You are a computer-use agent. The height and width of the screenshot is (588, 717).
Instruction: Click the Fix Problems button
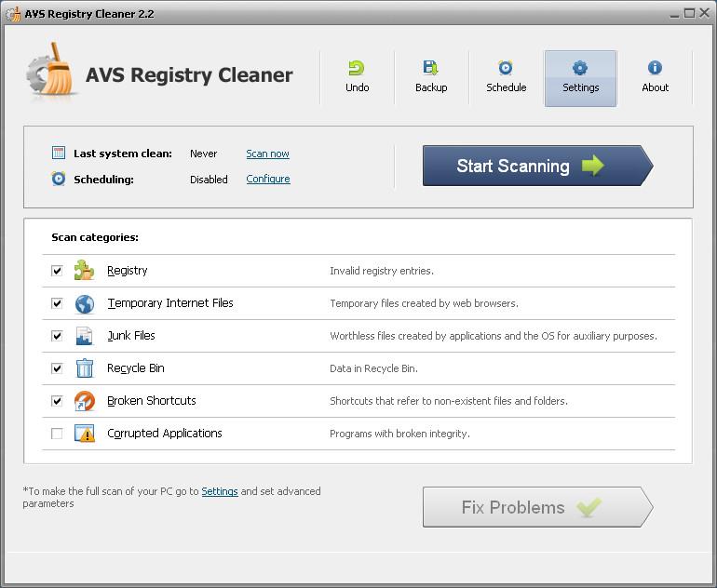[538, 507]
